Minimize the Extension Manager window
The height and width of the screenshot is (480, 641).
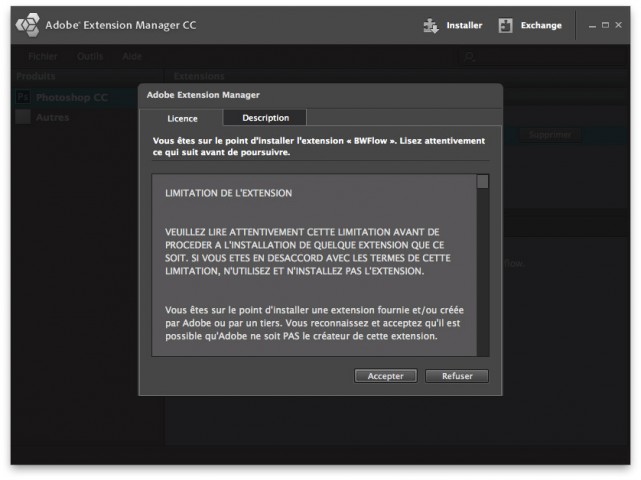[x=592, y=26]
